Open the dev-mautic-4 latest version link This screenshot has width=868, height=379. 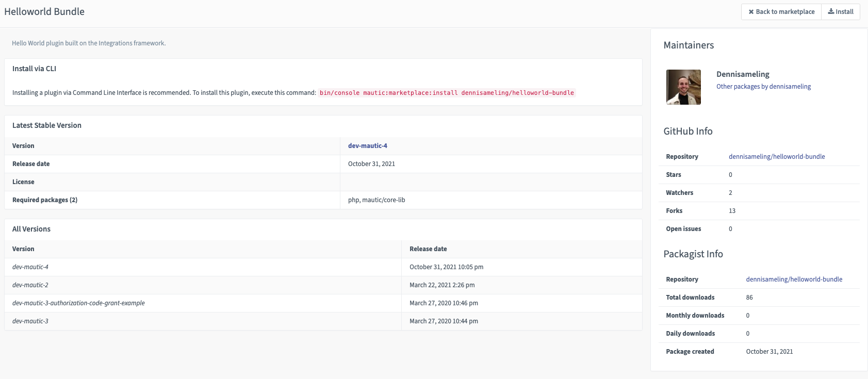(x=367, y=146)
